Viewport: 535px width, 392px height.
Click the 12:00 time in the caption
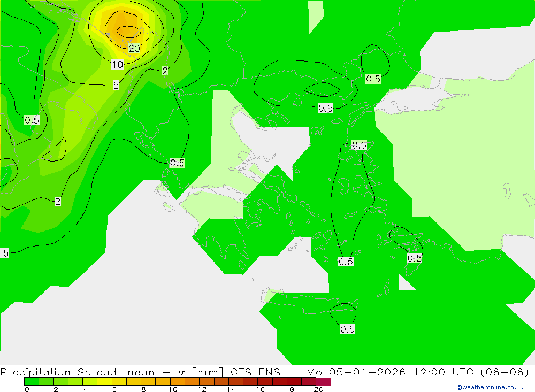point(429,372)
